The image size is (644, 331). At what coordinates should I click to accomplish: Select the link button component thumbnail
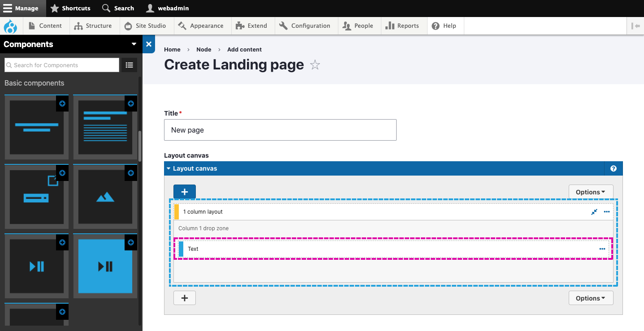click(37, 197)
